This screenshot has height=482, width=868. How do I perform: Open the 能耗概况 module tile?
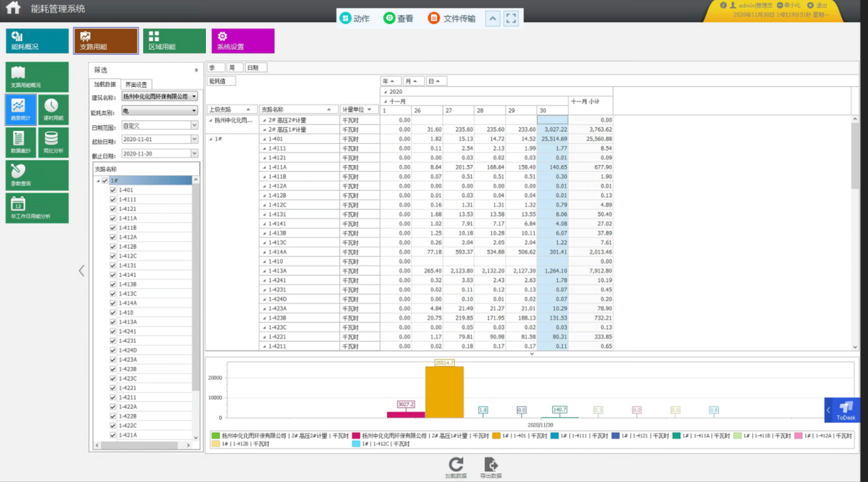[37, 40]
